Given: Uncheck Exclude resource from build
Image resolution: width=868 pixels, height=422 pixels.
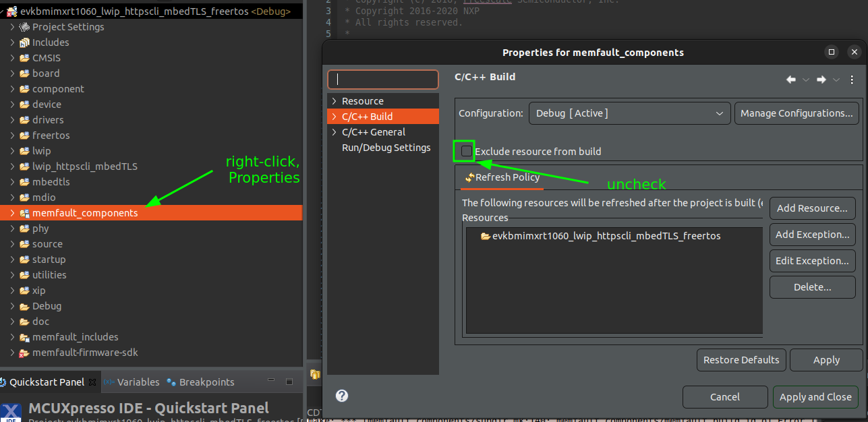Looking at the screenshot, I should pos(466,151).
